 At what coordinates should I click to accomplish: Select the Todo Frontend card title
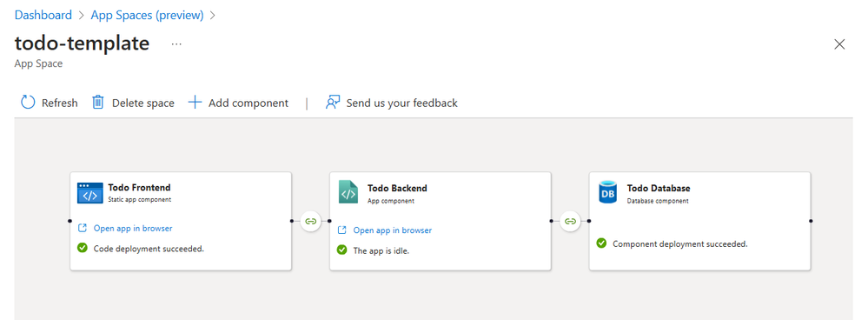[x=140, y=188]
